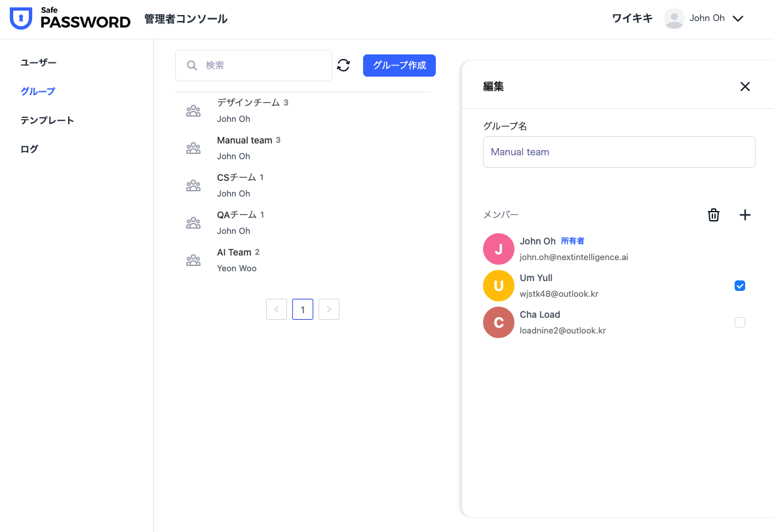This screenshot has width=774, height=532.
Task: Close the 編集 panel with X
Action: coord(745,86)
